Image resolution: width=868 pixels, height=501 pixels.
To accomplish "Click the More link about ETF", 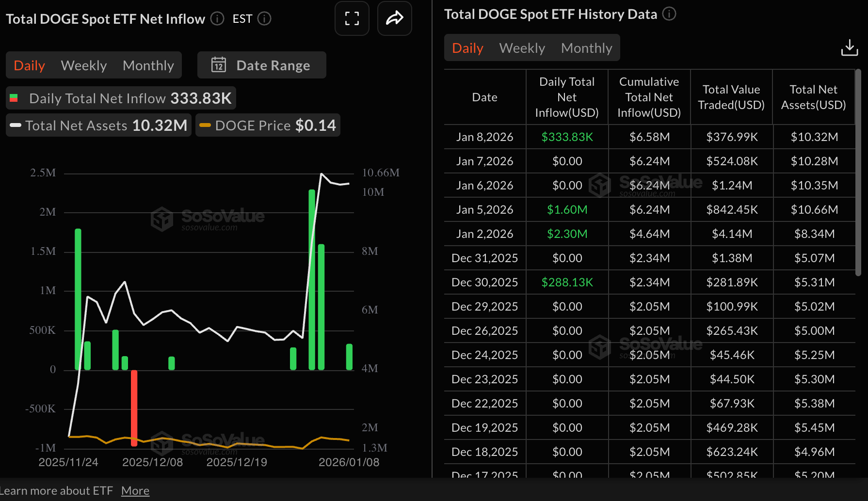I will pyautogui.click(x=135, y=490).
